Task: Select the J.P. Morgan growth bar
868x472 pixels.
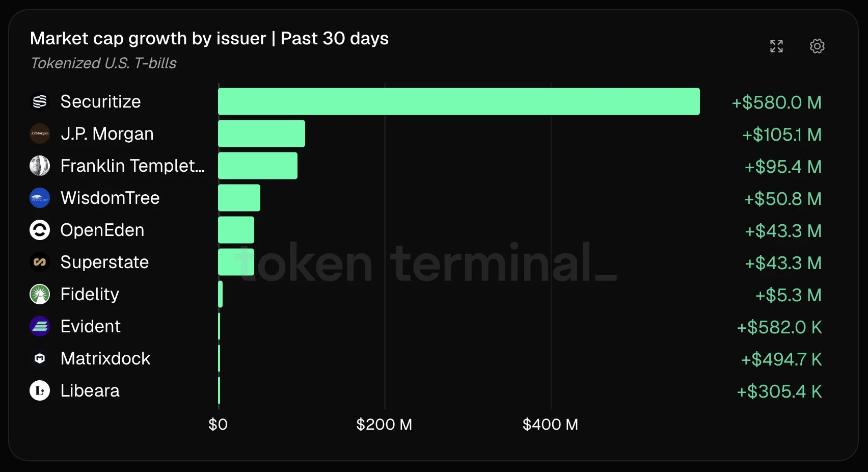Action: (x=261, y=134)
